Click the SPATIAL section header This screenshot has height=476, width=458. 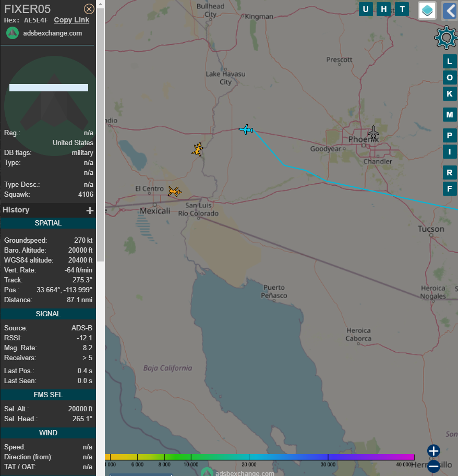click(x=48, y=223)
